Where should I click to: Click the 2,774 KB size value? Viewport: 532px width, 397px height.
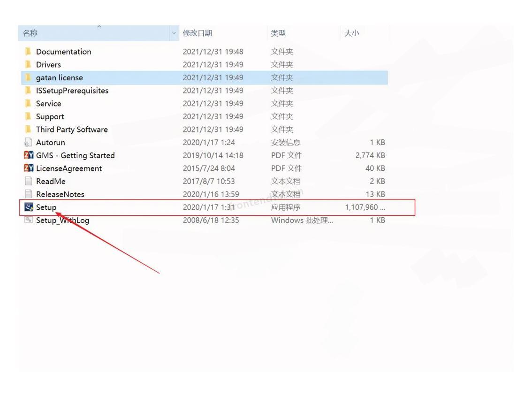pos(370,155)
